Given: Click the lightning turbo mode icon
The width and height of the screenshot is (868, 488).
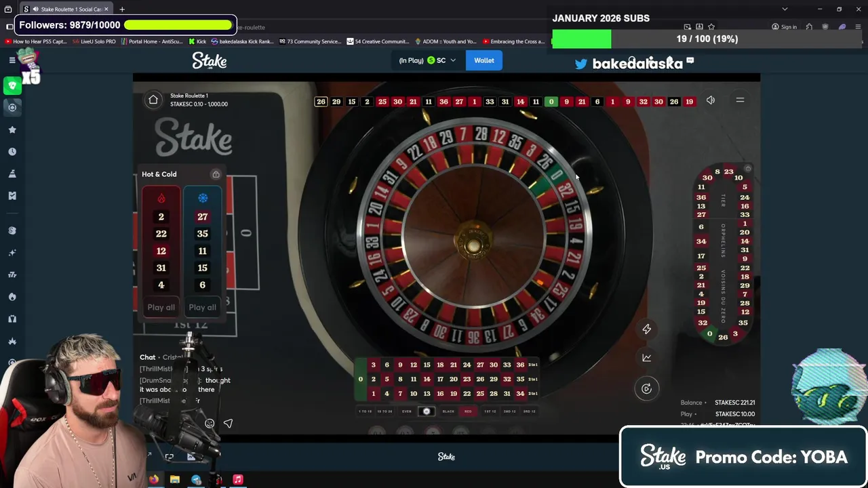Looking at the screenshot, I should pyautogui.click(x=647, y=329).
